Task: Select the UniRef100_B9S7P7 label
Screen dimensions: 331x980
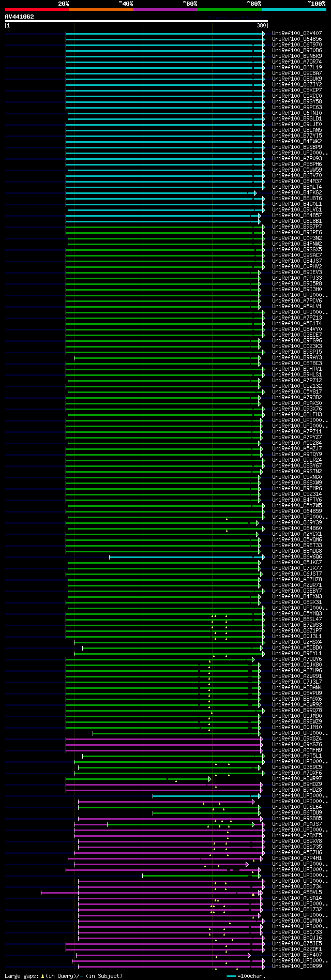Action: 297,227
